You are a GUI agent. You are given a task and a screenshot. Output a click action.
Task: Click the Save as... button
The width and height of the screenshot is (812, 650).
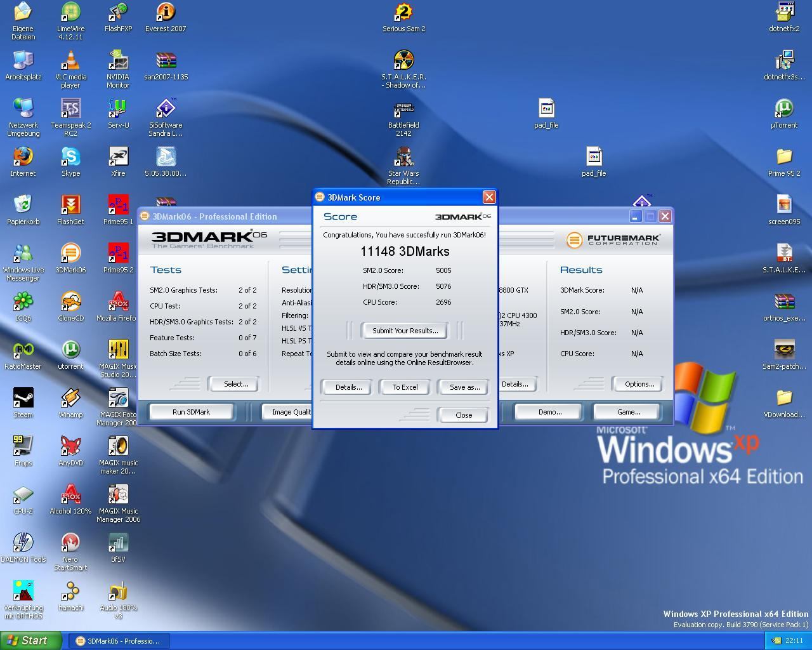click(x=464, y=387)
